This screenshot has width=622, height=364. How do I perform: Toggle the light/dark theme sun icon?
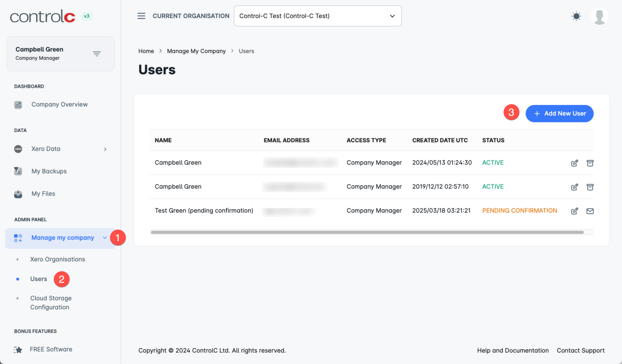point(576,16)
